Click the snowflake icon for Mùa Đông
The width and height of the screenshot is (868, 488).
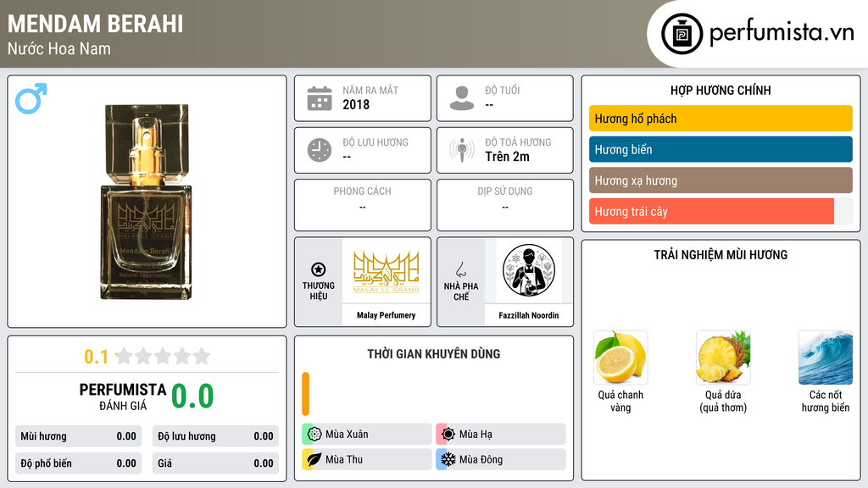click(x=448, y=459)
